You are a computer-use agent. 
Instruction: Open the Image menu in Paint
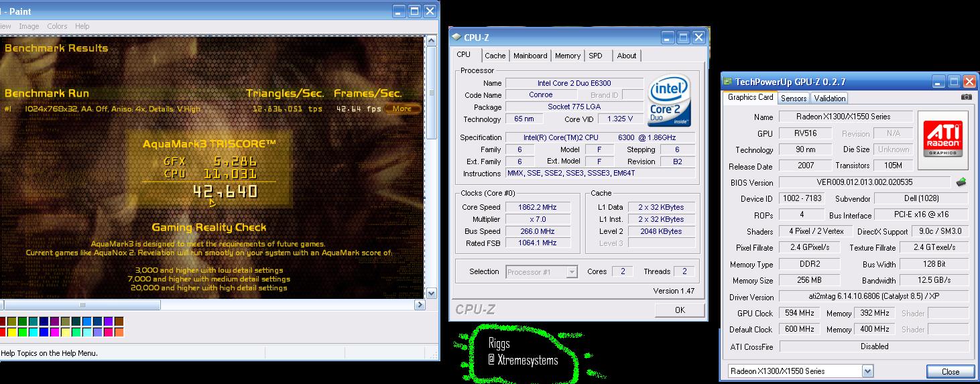pos(29,26)
